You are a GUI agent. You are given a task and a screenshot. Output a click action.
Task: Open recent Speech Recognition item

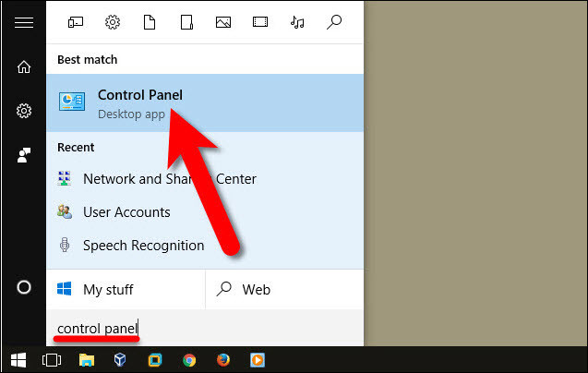205,246
